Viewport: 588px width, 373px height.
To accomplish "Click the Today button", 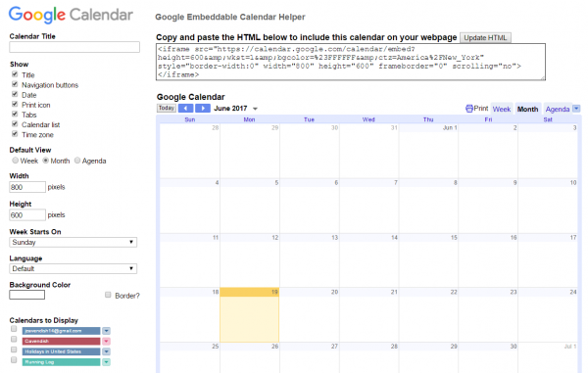I will pos(167,109).
